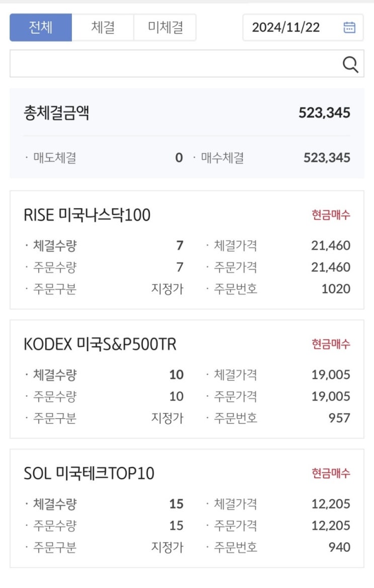Click the total amount 523,345 value

(x=324, y=113)
